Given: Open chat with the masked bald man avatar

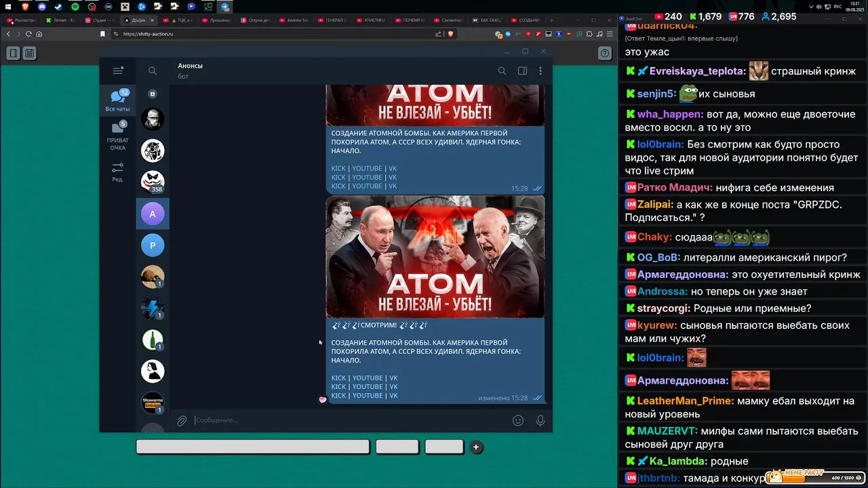Looking at the screenshot, I should [x=153, y=119].
